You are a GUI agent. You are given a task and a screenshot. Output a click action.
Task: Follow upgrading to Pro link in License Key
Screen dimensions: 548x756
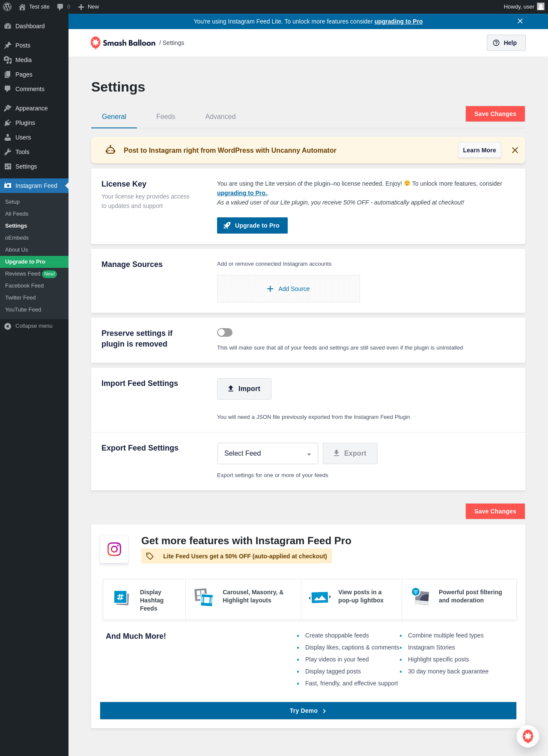242,193
